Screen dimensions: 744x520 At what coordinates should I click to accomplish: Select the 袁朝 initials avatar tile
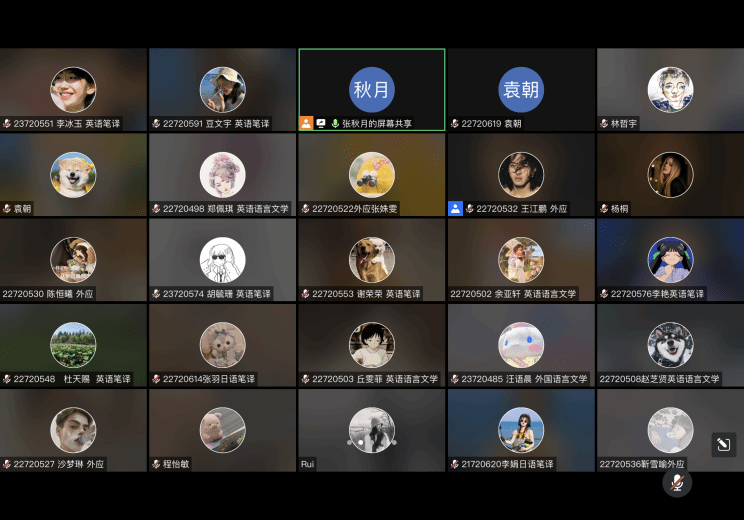point(521,90)
